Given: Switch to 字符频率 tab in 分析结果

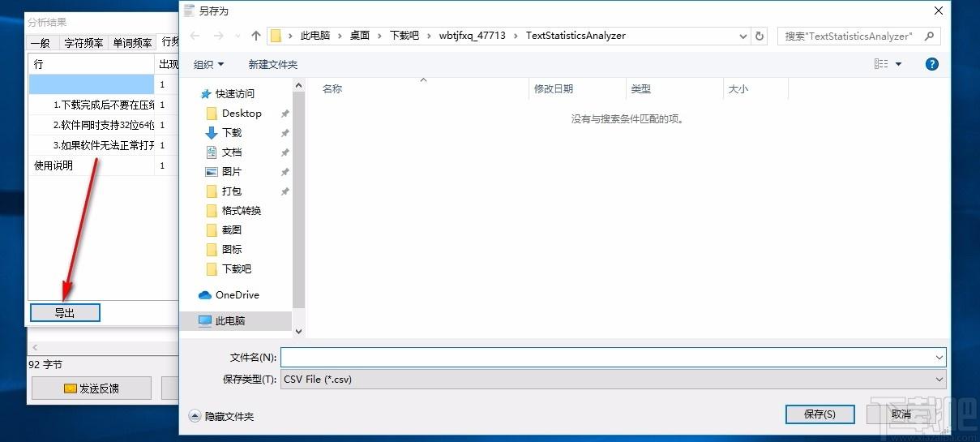Looking at the screenshot, I should click(x=83, y=44).
